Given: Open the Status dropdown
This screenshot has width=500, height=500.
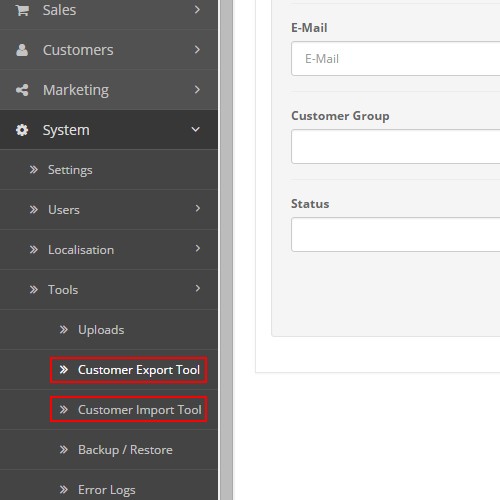Looking at the screenshot, I should (396, 235).
